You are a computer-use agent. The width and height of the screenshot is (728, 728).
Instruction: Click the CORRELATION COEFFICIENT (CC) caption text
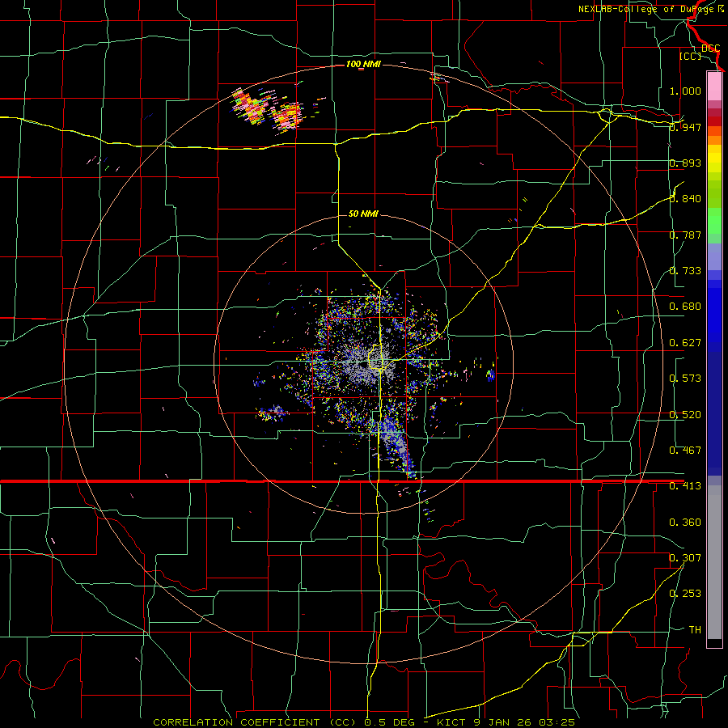tap(256, 722)
